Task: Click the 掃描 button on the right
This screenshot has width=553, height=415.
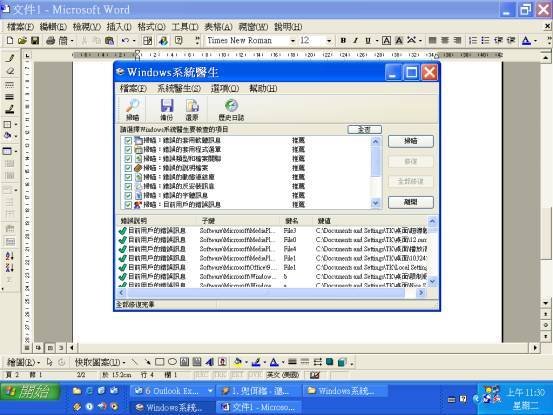Action: point(411,141)
